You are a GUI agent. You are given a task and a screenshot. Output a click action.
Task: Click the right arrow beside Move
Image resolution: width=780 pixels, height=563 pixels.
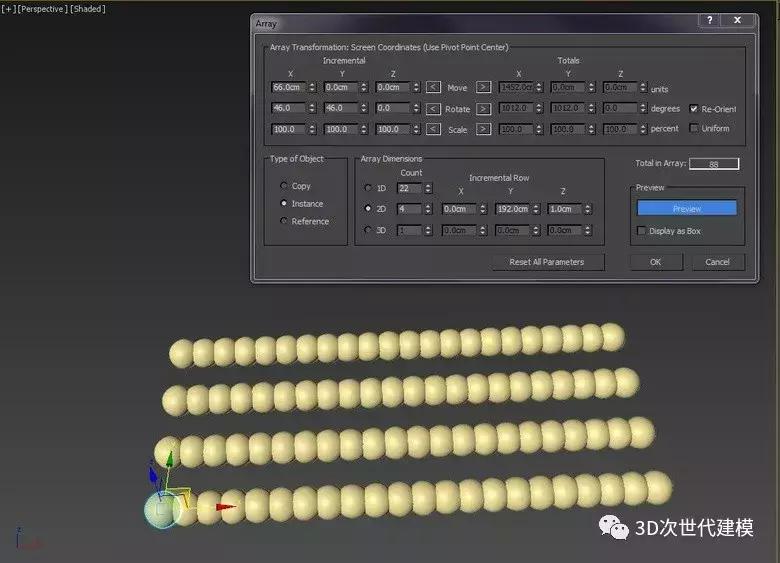[483, 88]
